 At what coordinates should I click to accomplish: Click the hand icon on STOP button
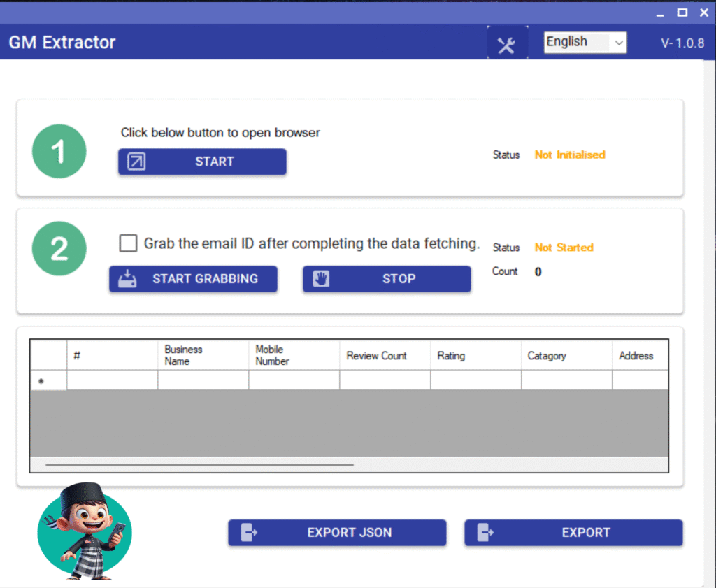click(321, 278)
